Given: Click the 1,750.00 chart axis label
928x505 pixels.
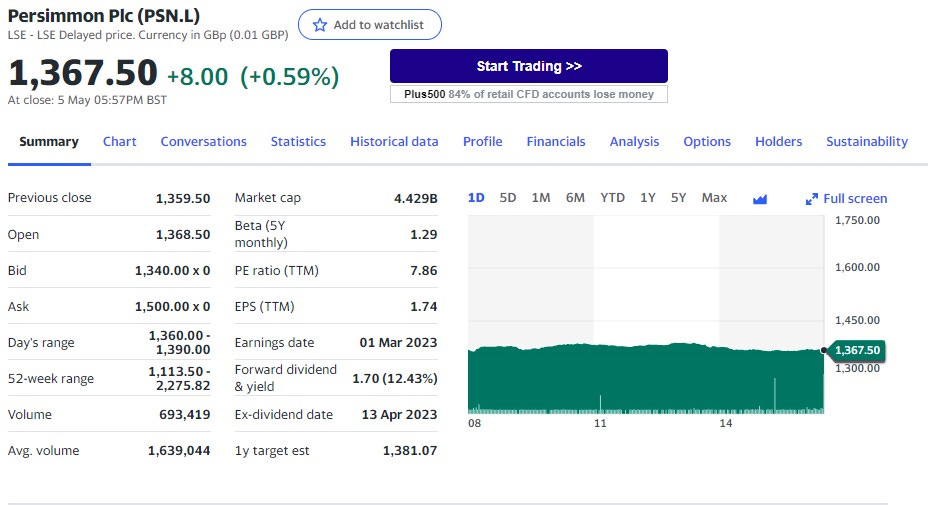Looking at the screenshot, I should click(857, 220).
